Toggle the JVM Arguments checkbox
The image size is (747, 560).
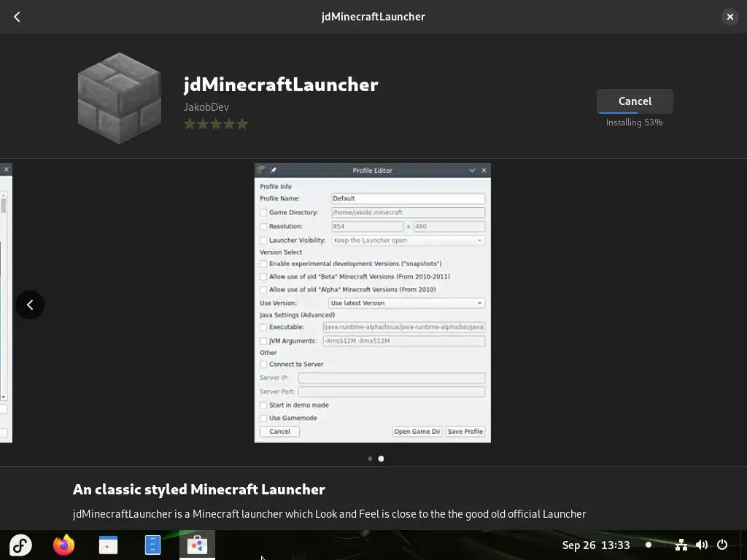tap(263, 341)
